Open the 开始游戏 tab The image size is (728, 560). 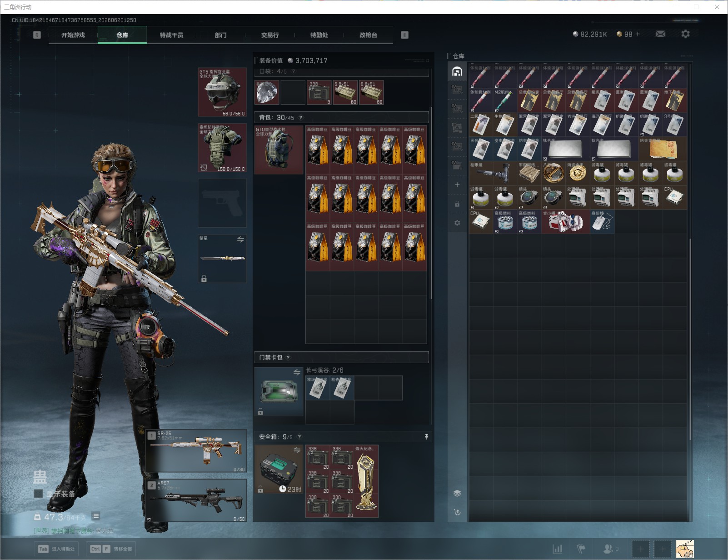point(73,35)
